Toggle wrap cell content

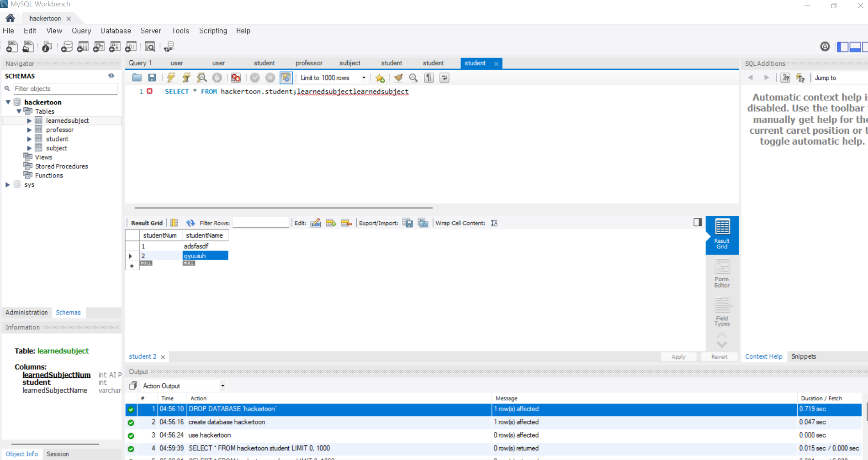pos(494,223)
